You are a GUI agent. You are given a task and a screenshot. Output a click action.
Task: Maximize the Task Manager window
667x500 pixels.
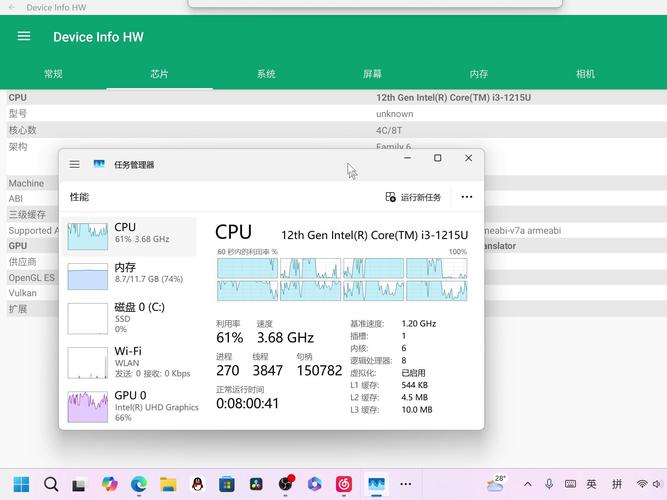point(437,158)
